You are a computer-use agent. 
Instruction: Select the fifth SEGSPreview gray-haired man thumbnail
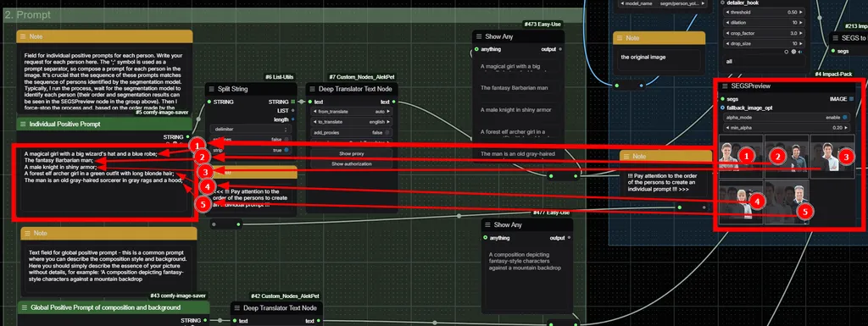coord(787,202)
